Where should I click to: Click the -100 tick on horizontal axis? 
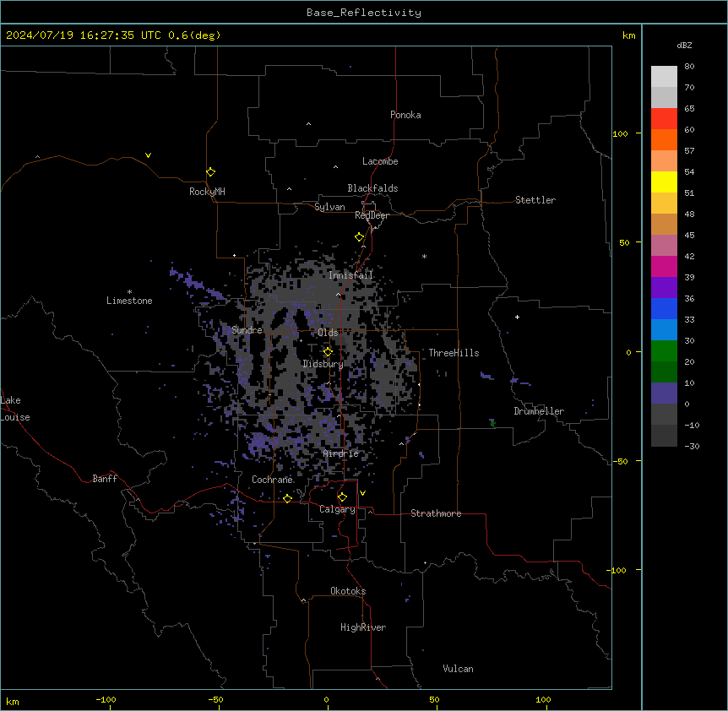[106, 699]
